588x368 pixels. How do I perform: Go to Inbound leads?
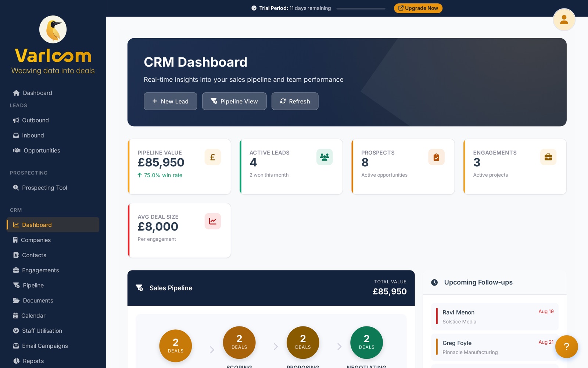click(53, 135)
